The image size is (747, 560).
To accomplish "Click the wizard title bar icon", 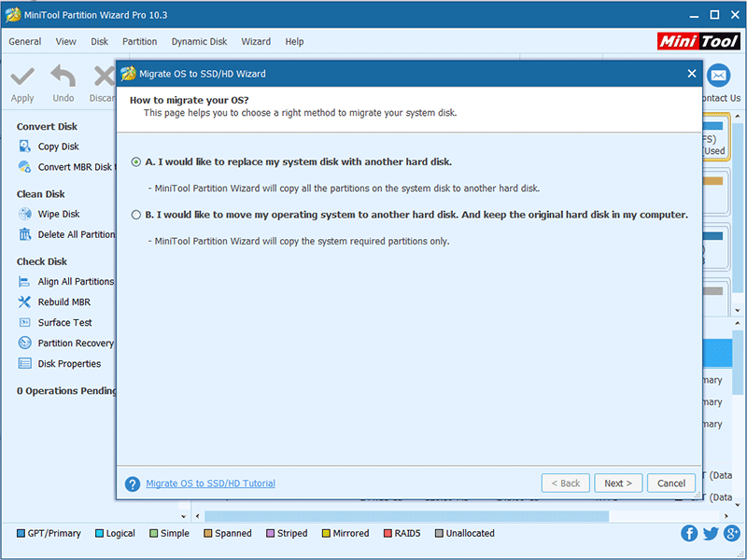I will [128, 74].
